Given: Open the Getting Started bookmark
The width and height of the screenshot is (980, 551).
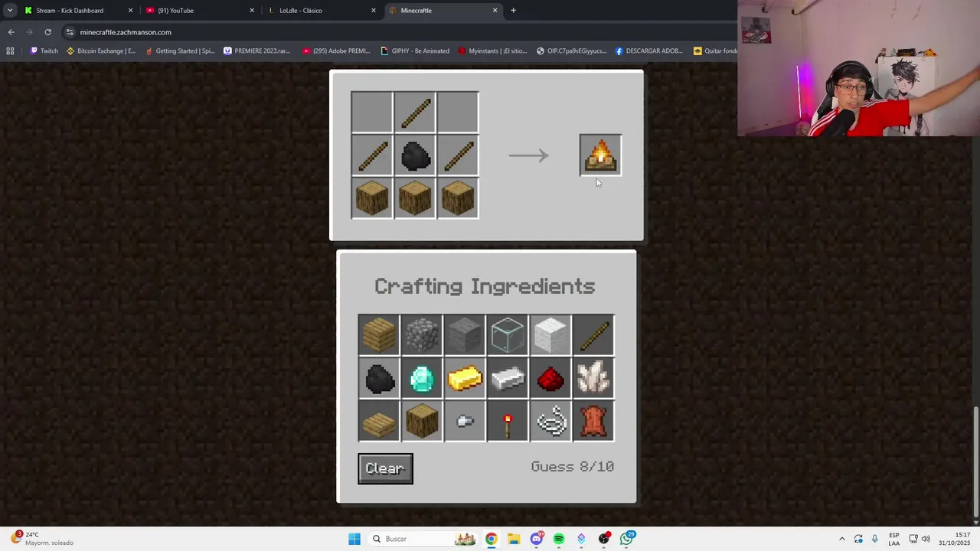Looking at the screenshot, I should click(x=180, y=51).
